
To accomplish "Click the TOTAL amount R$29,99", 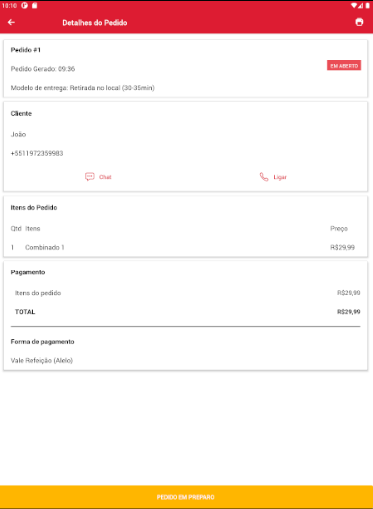I will [x=348, y=312].
